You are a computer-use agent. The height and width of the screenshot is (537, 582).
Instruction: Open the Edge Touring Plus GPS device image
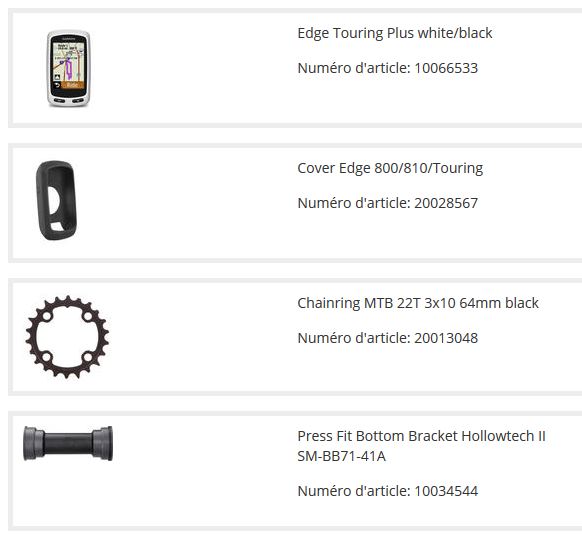(68, 68)
